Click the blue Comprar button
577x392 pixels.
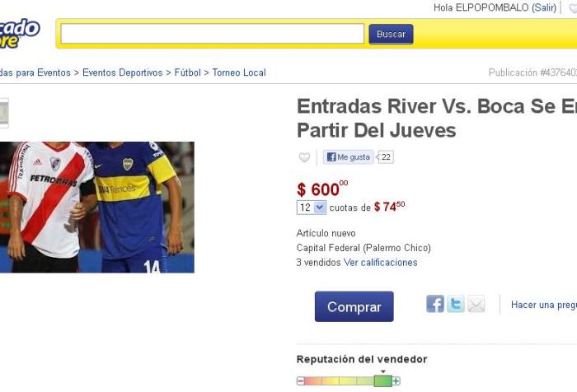(x=354, y=306)
